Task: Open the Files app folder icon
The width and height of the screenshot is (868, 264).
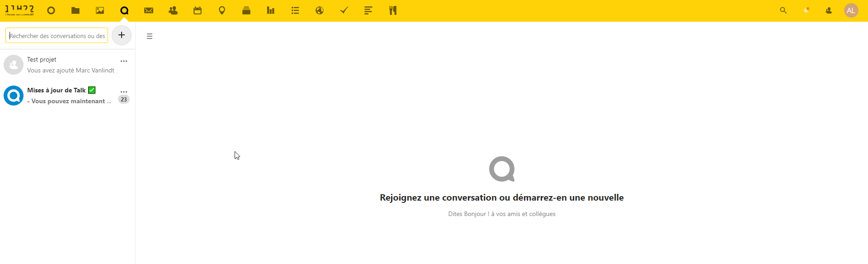Action: [75, 10]
